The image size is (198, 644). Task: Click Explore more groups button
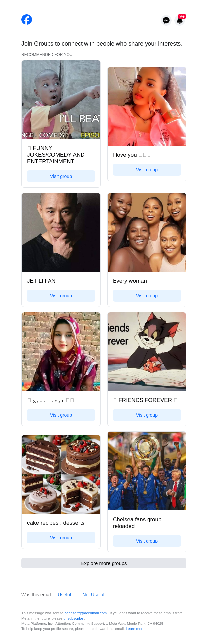tap(104, 563)
